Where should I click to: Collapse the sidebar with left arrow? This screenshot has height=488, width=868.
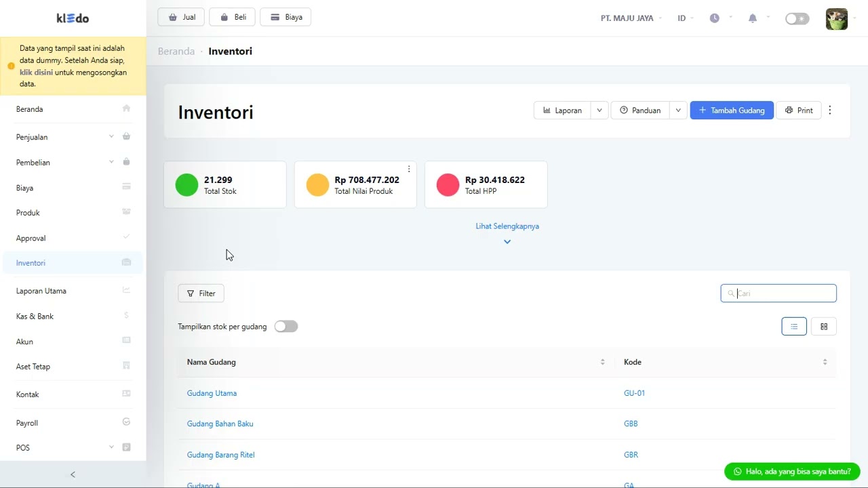point(73,474)
